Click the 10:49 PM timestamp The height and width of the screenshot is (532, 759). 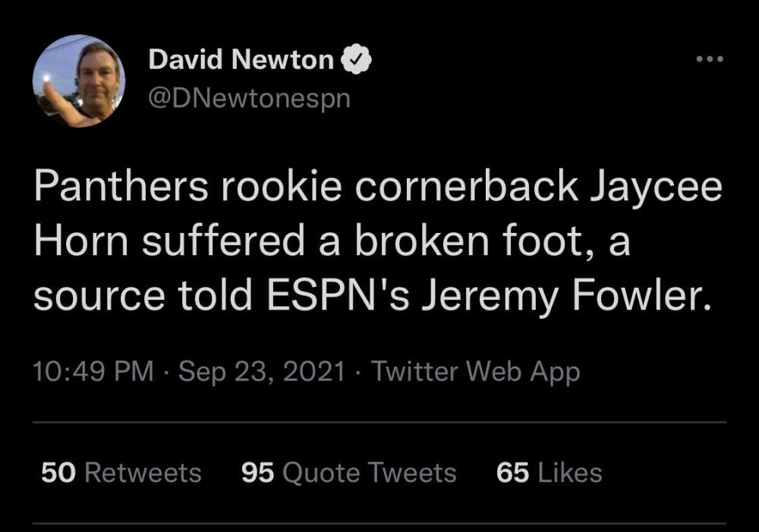tap(94, 372)
